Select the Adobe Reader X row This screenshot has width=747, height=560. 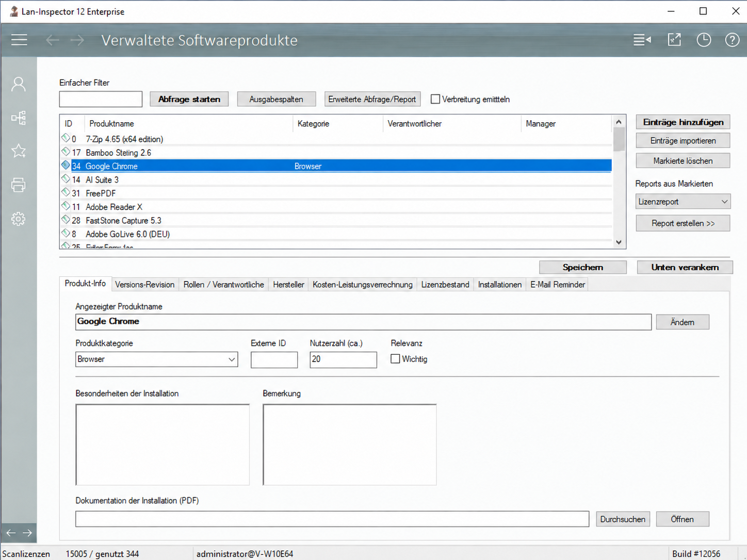pyautogui.click(x=336, y=207)
